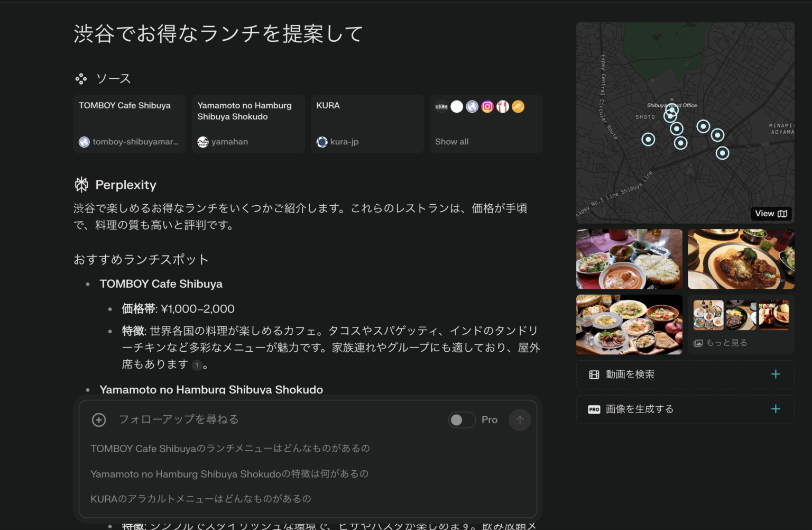The width and height of the screenshot is (812, 530).
Task: Open the TOMBOY Cafe Shibuya source card
Action: click(x=129, y=124)
